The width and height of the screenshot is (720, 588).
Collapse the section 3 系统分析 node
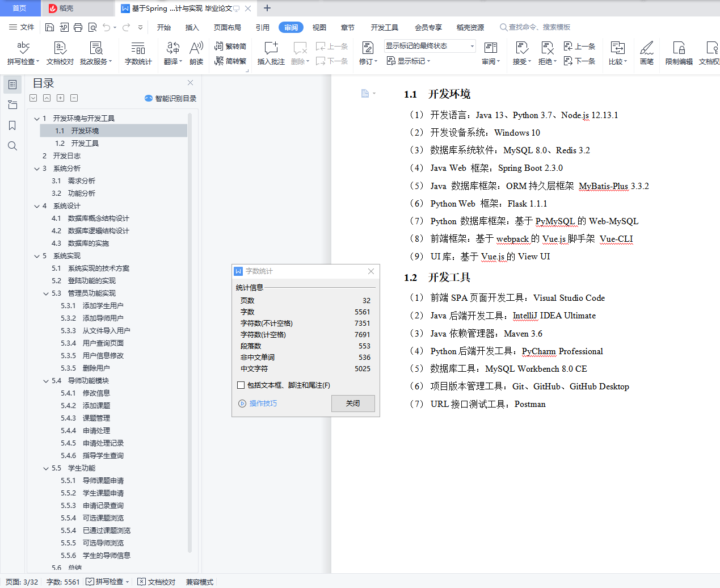tap(37, 169)
